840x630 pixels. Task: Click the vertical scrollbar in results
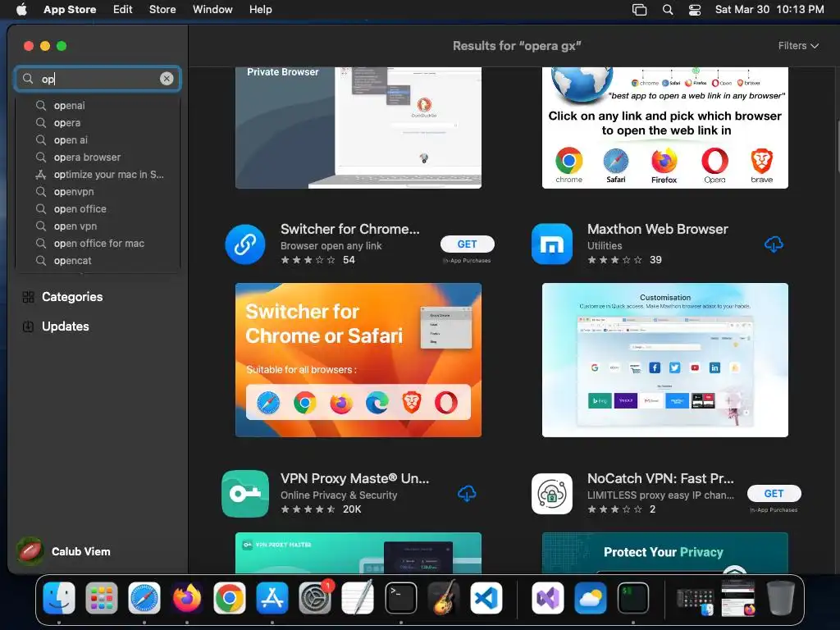(837, 146)
